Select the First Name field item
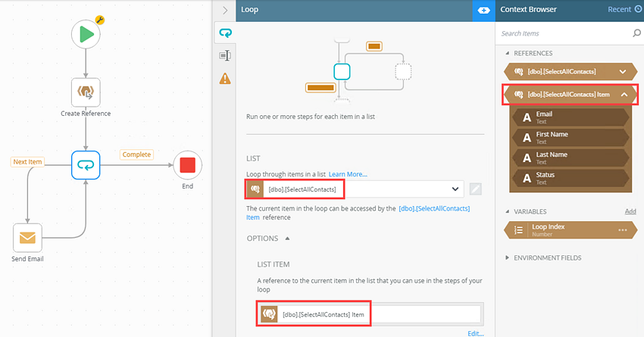644x337 pixels. pyautogui.click(x=571, y=138)
